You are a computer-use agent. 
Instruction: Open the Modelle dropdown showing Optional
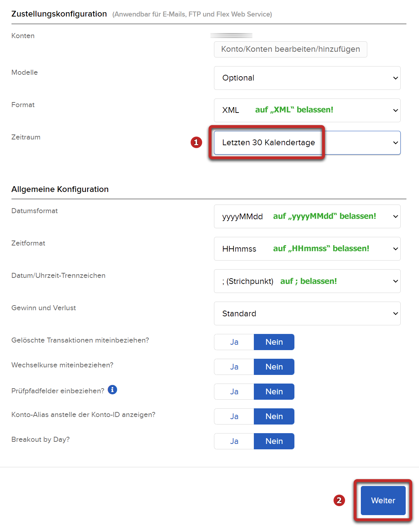click(x=307, y=78)
